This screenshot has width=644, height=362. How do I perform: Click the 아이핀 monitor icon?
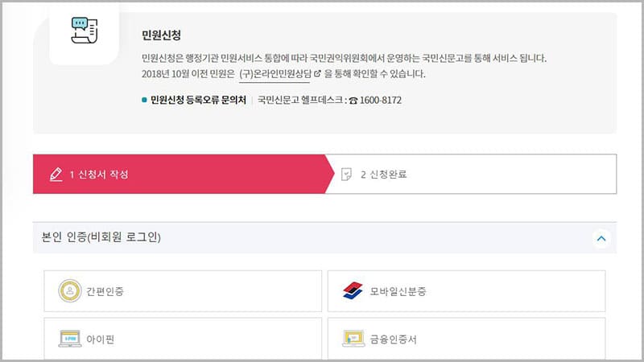(70, 339)
